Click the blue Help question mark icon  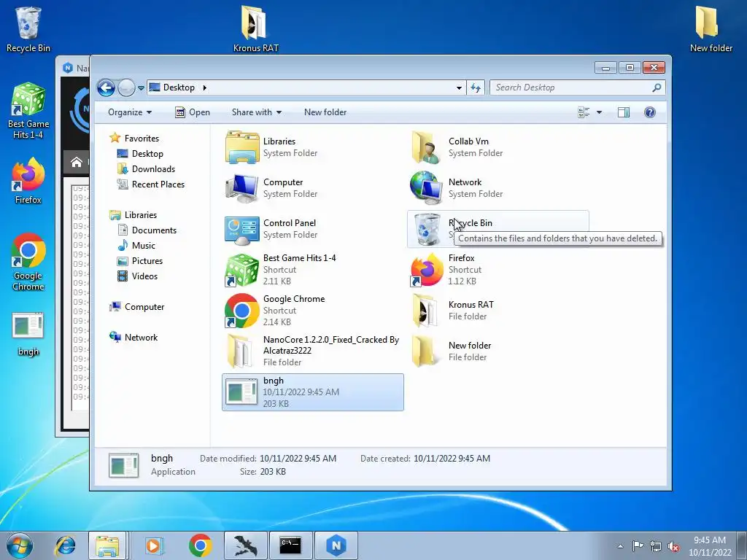(650, 112)
